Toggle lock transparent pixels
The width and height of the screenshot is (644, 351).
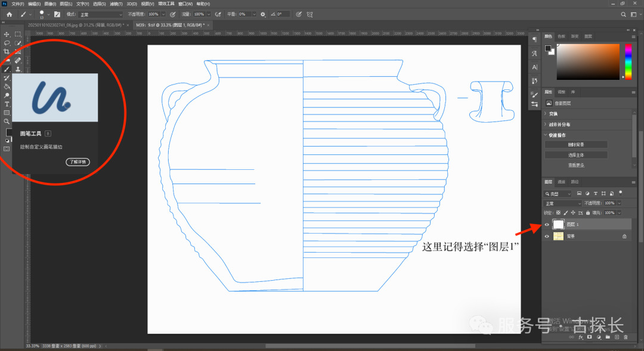(558, 213)
